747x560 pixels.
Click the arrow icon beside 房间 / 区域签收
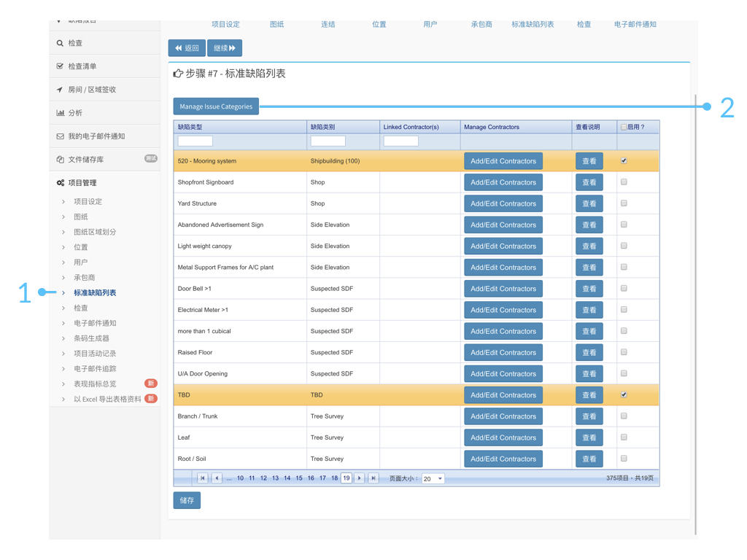(x=60, y=90)
